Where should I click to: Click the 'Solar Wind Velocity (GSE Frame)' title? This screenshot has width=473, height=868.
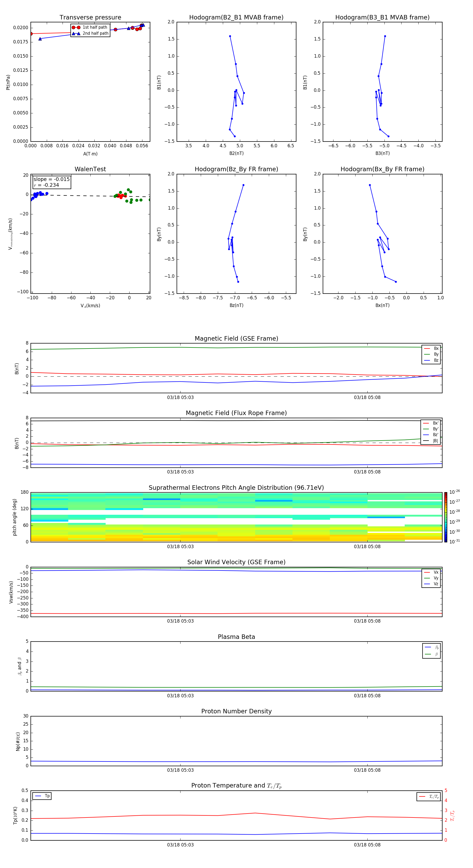(236, 562)
